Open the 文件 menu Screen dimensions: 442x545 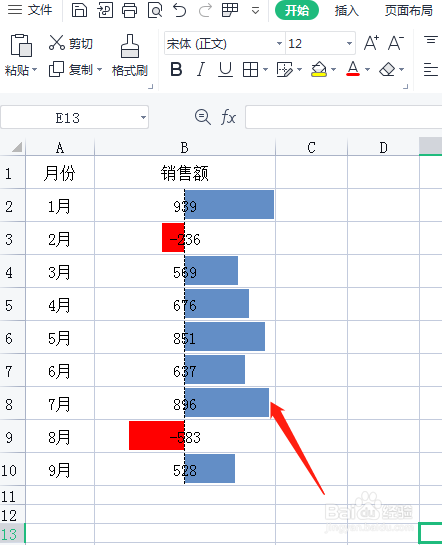[x=30, y=10]
